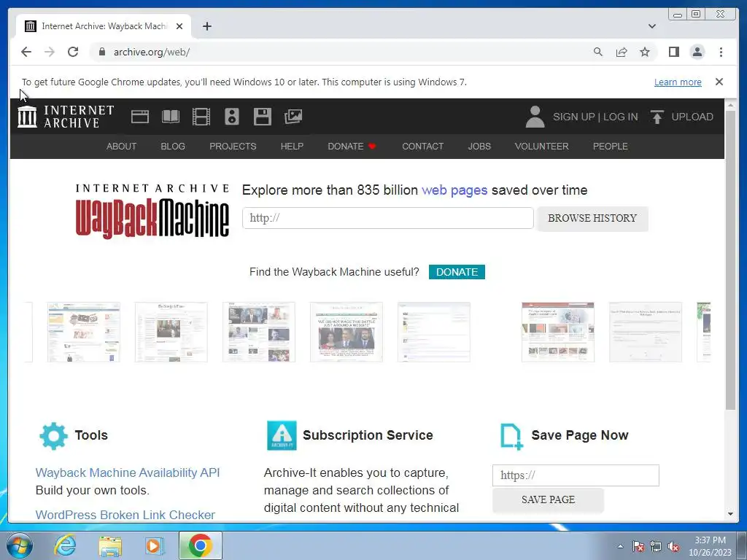Click SIGN UP | LOG IN link
The height and width of the screenshot is (560, 747).
click(595, 117)
